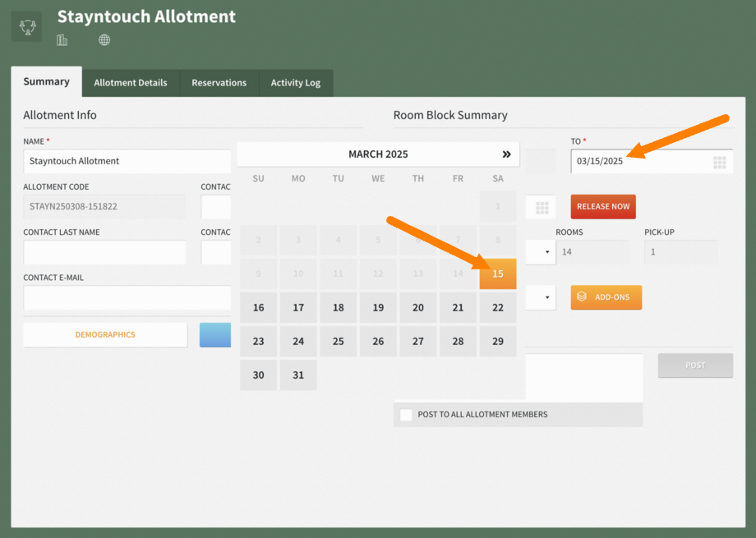Click the company building icon under title
The height and width of the screenshot is (538, 756).
62,40
